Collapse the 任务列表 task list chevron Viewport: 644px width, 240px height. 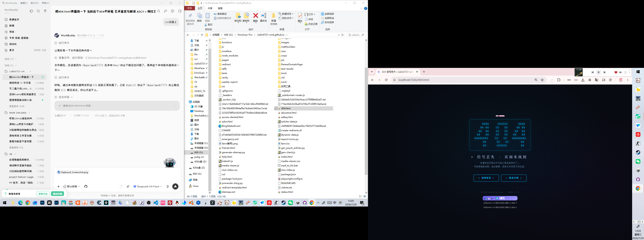pos(72,97)
